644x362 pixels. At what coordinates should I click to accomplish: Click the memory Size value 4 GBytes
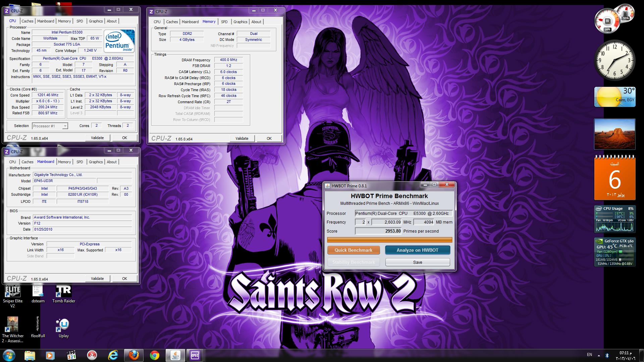pyautogui.click(x=187, y=40)
